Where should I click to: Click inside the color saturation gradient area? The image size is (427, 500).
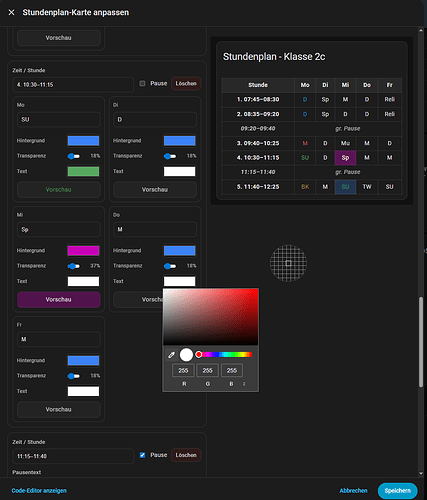point(211,317)
